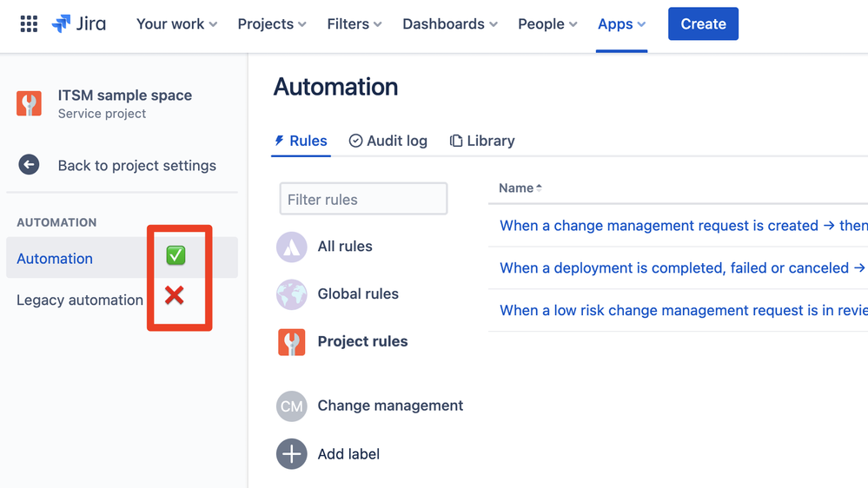
Task: Expand the Your work dropdown
Action: 176,23
